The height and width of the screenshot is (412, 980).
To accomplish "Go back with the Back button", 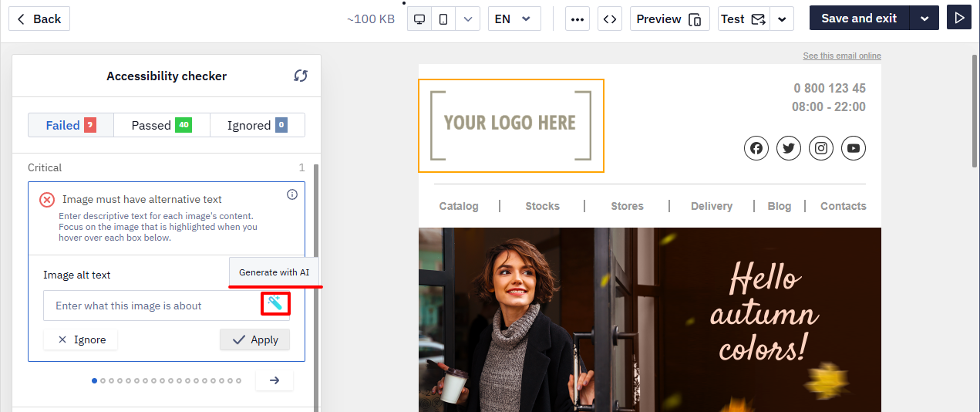I will [39, 19].
